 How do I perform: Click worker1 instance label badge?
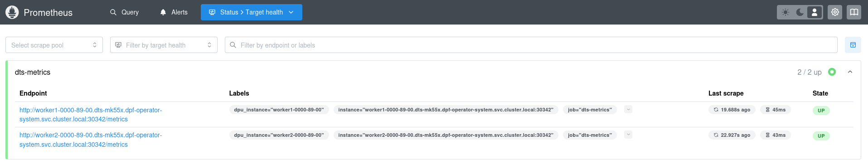point(446,110)
